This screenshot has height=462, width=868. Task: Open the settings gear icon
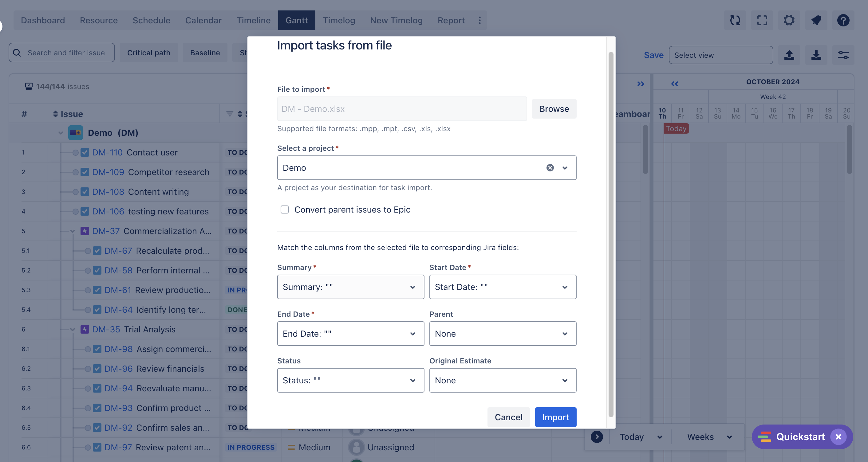[789, 20]
